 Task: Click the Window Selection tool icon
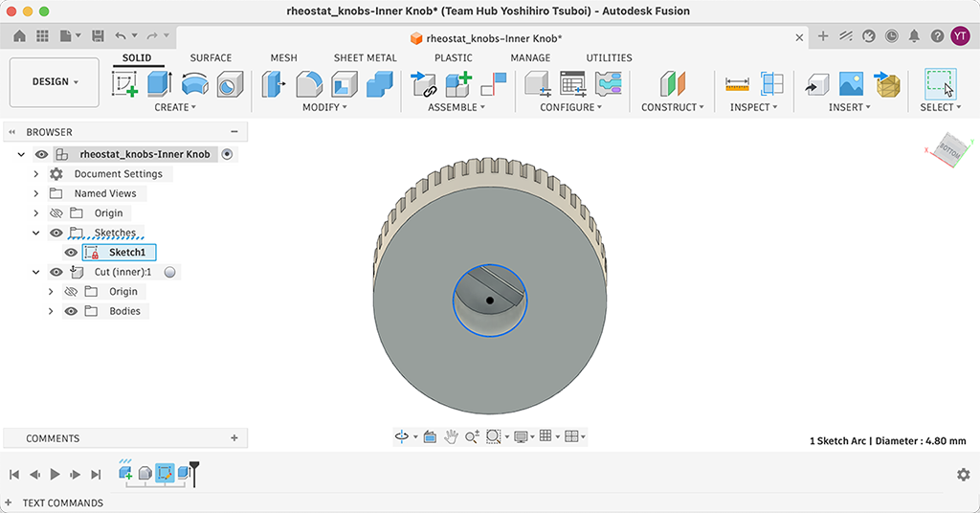coord(941,83)
